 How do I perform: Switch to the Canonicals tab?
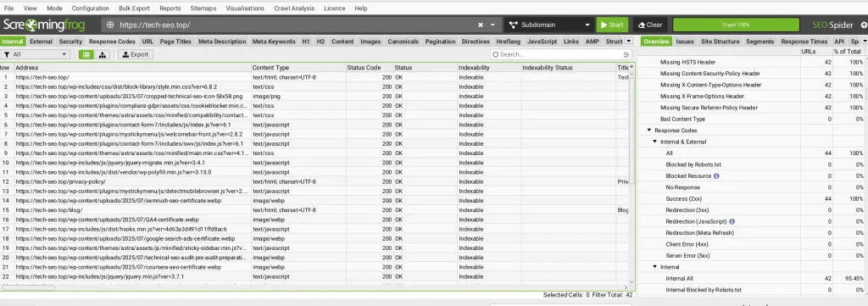tap(403, 42)
